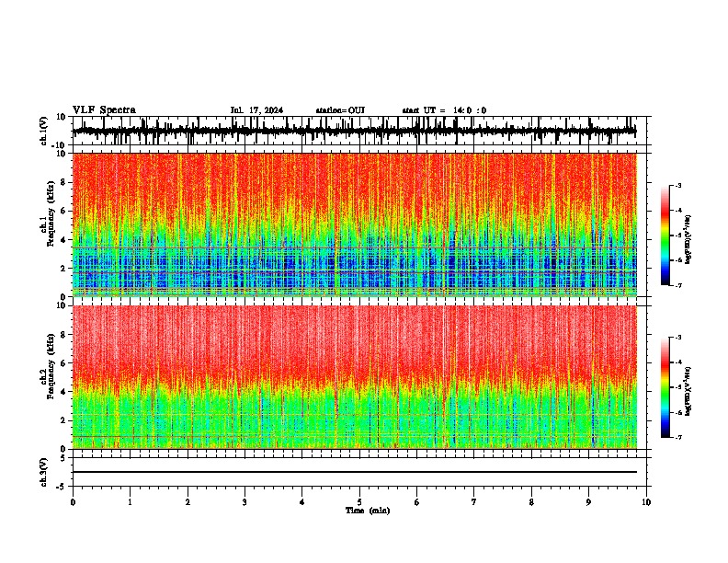Click the "-3" tick on ch.2 colorbar
The image size is (728, 563).
(677, 338)
